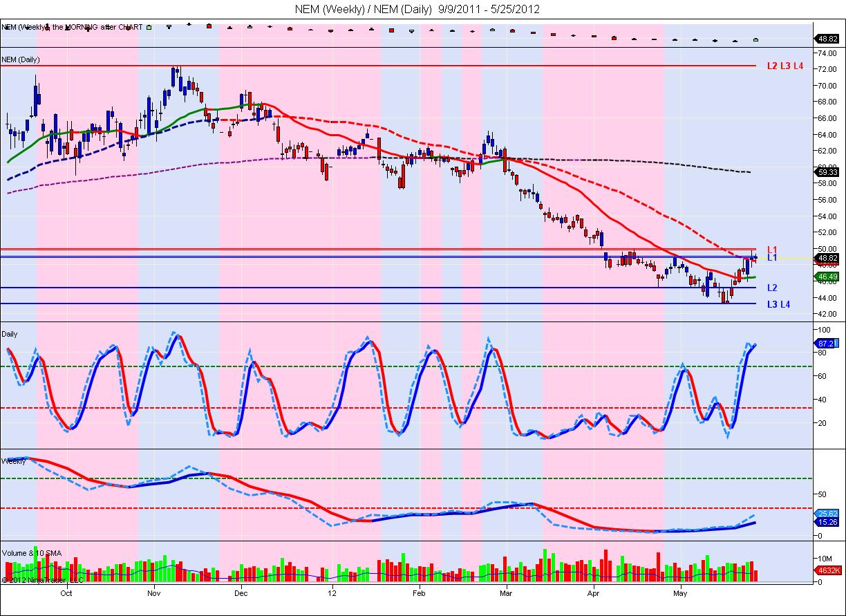This screenshot has width=846, height=616.
Task: Select the blue L2 support label
Action: (x=772, y=288)
